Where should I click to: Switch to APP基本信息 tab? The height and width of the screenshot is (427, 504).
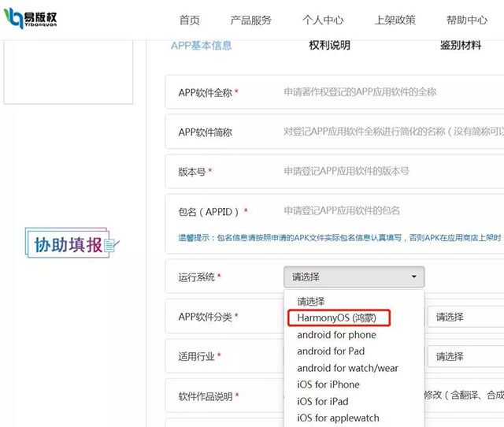[202, 46]
